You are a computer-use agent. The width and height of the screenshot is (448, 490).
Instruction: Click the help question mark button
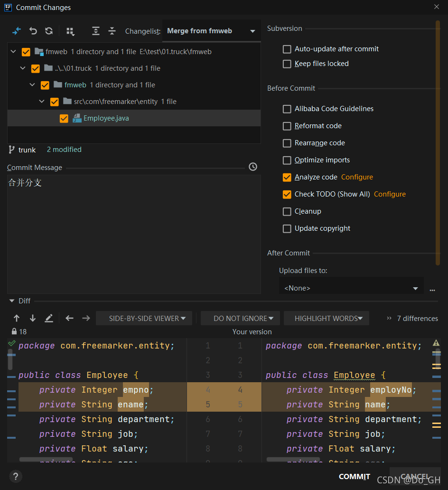tap(16, 477)
